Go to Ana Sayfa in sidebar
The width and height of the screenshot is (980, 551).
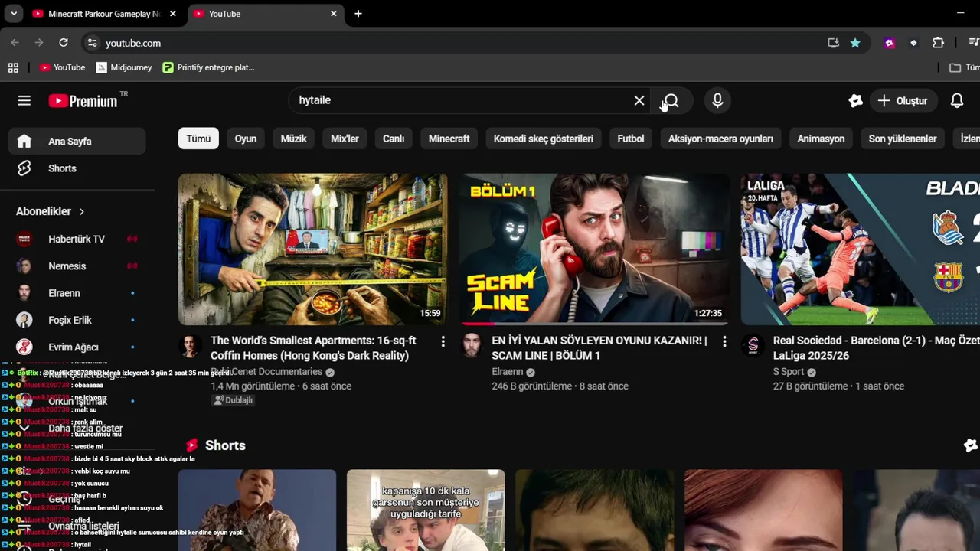[77, 141]
